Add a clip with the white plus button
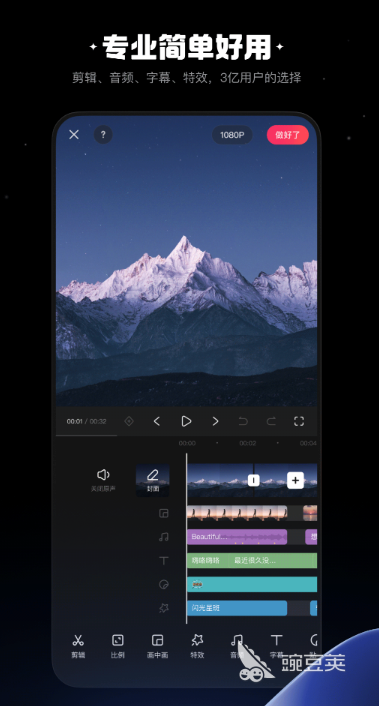379x706 pixels. click(x=295, y=480)
